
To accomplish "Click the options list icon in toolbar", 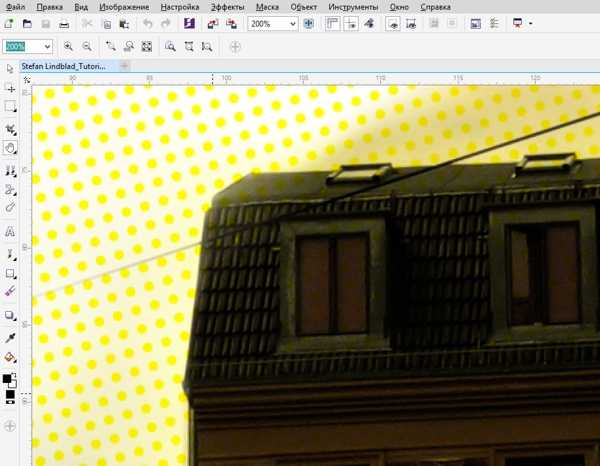I will click(494, 24).
